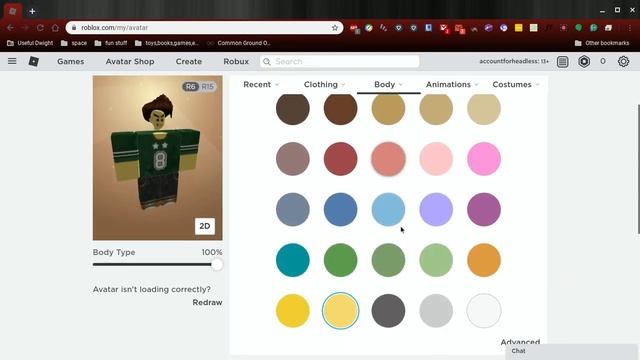
Task: Pick the hot pink skin color
Action: point(484,159)
